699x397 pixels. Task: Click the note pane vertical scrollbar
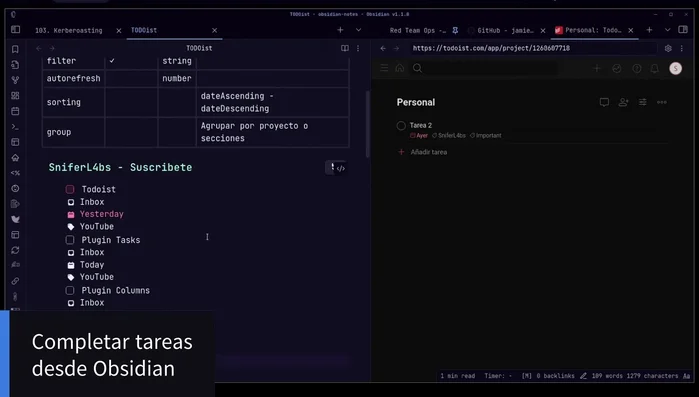click(368, 124)
